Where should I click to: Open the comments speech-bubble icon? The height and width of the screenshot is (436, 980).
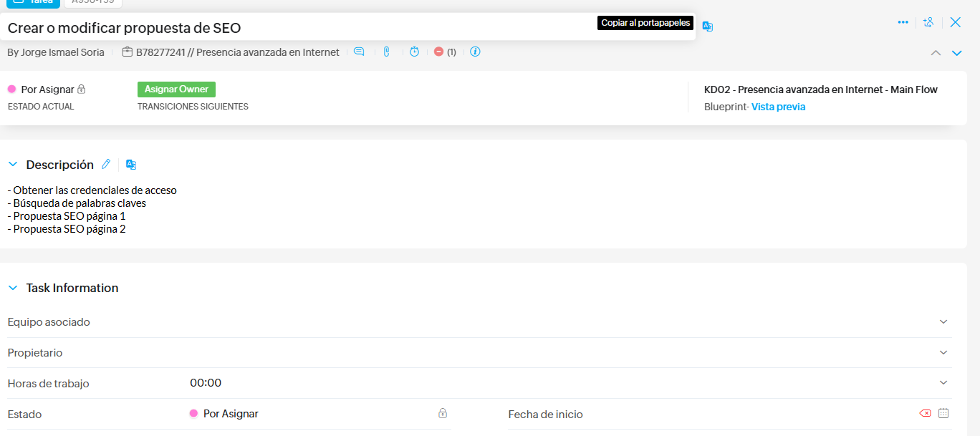pyautogui.click(x=359, y=52)
